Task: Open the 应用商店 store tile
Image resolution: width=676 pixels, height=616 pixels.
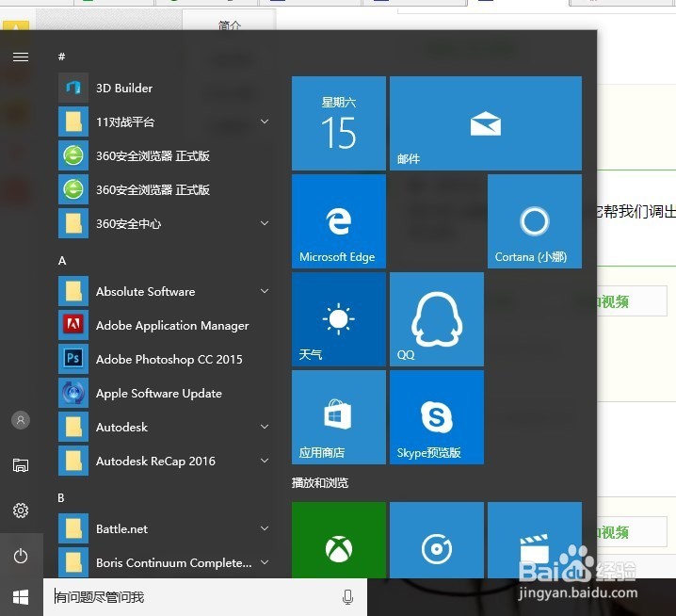Action: [x=339, y=417]
